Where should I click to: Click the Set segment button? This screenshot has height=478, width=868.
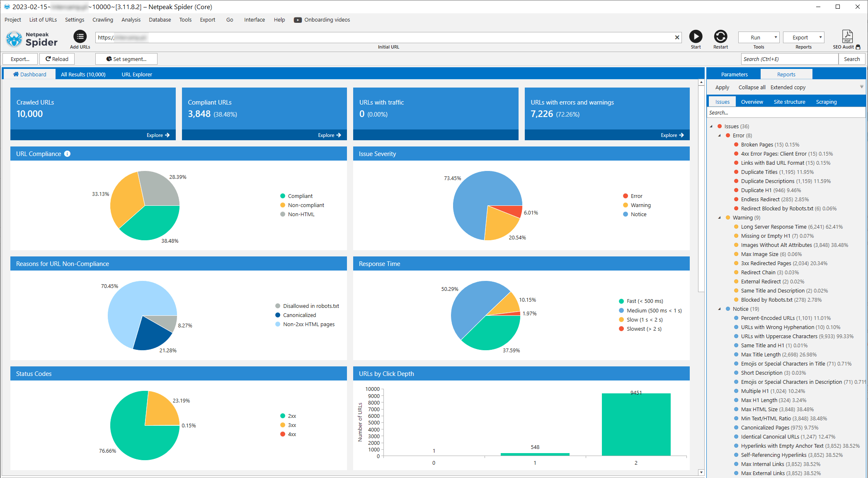click(x=126, y=59)
